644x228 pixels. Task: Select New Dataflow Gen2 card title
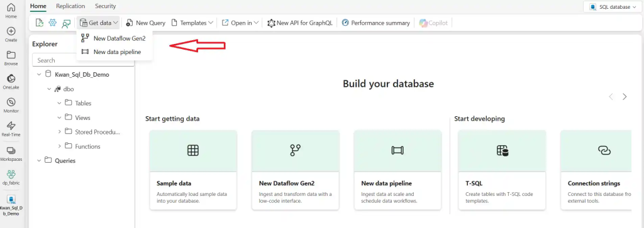coord(287,183)
